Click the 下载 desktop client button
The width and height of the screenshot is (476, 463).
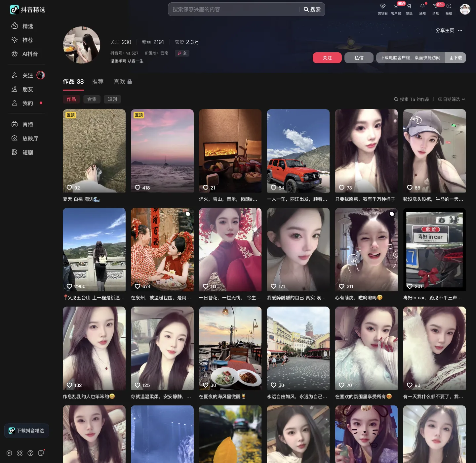(x=456, y=58)
